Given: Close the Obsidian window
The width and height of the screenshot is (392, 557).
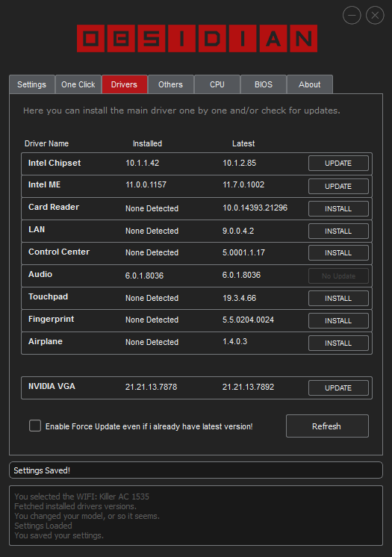Looking at the screenshot, I should click(x=375, y=15).
